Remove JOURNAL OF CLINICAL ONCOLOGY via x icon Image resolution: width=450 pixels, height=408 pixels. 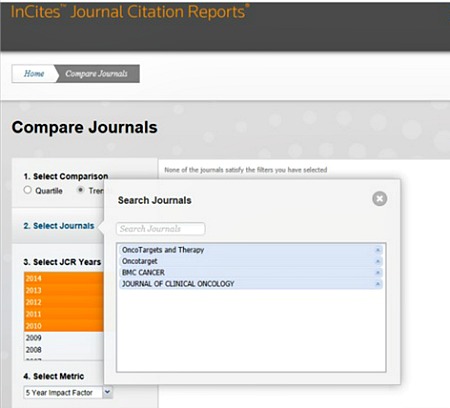[378, 284]
